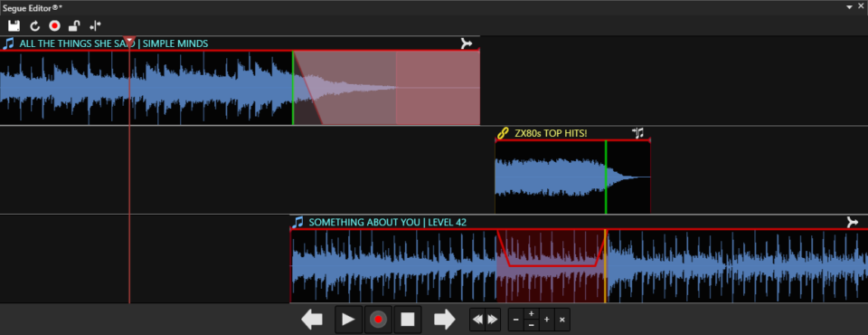The height and width of the screenshot is (335, 868).
Task: Click the merge arrow icon on the Simple Minds track
Action: 467,43
